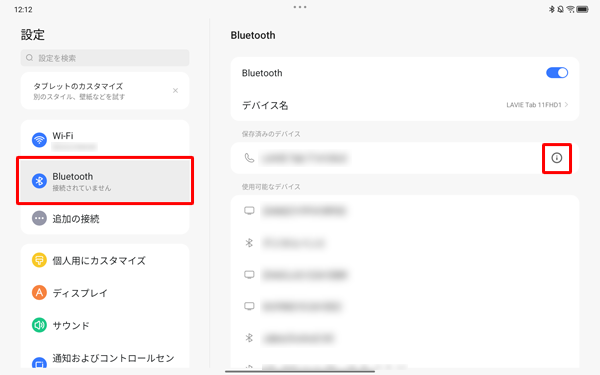The height and width of the screenshot is (375, 600).
Task: Tap the magnifier icon in search box
Action: click(29, 58)
